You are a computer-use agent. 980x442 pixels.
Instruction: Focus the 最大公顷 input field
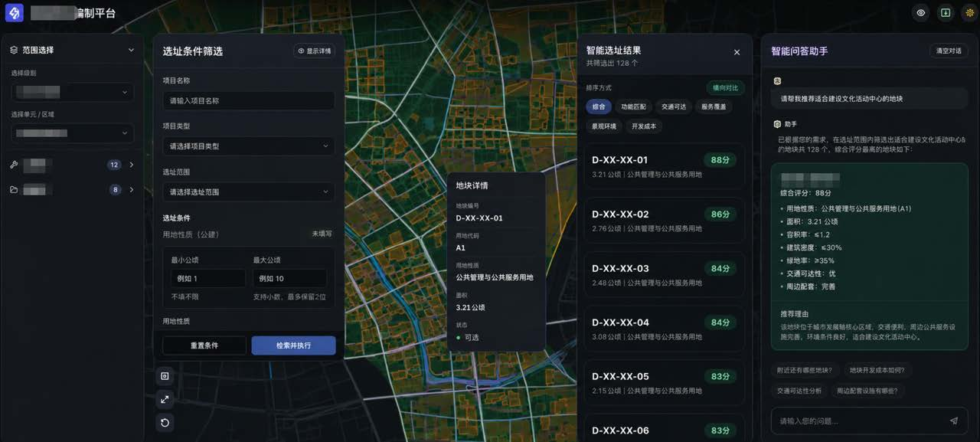pyautogui.click(x=290, y=278)
